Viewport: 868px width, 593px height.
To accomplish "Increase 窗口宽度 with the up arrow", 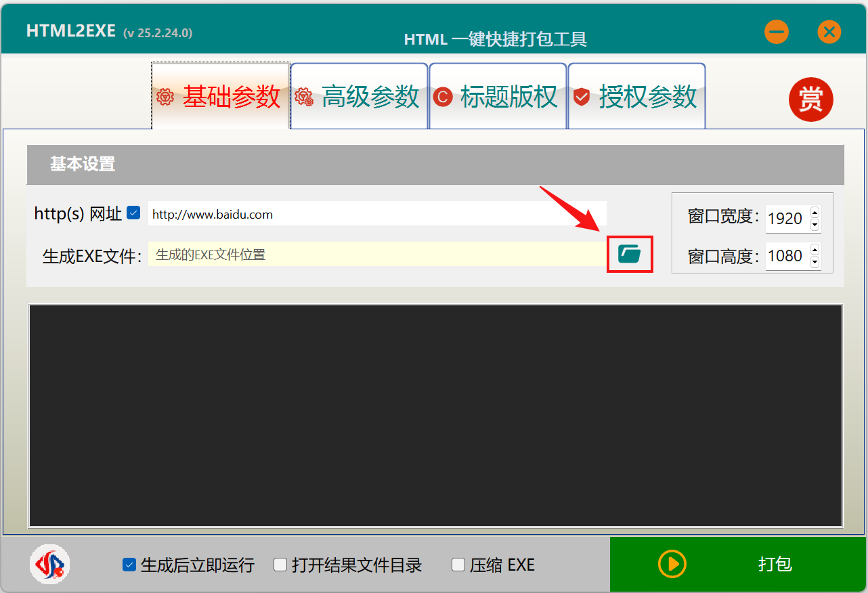I will click(815, 212).
